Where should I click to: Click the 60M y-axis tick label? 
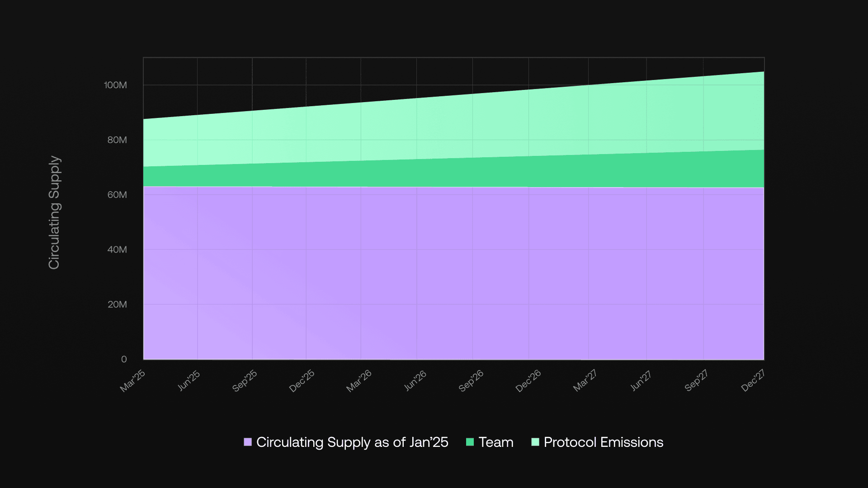(117, 195)
